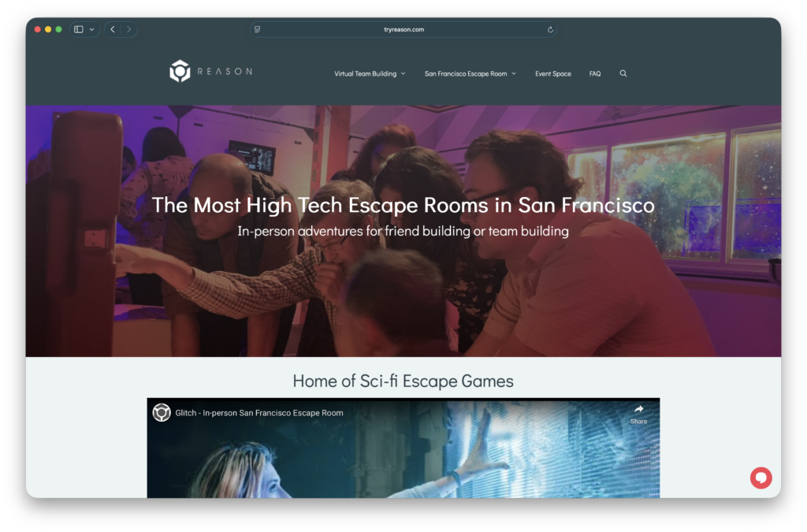Navigate forward with the forward arrow
The width and height of the screenshot is (807, 532).
click(x=128, y=29)
